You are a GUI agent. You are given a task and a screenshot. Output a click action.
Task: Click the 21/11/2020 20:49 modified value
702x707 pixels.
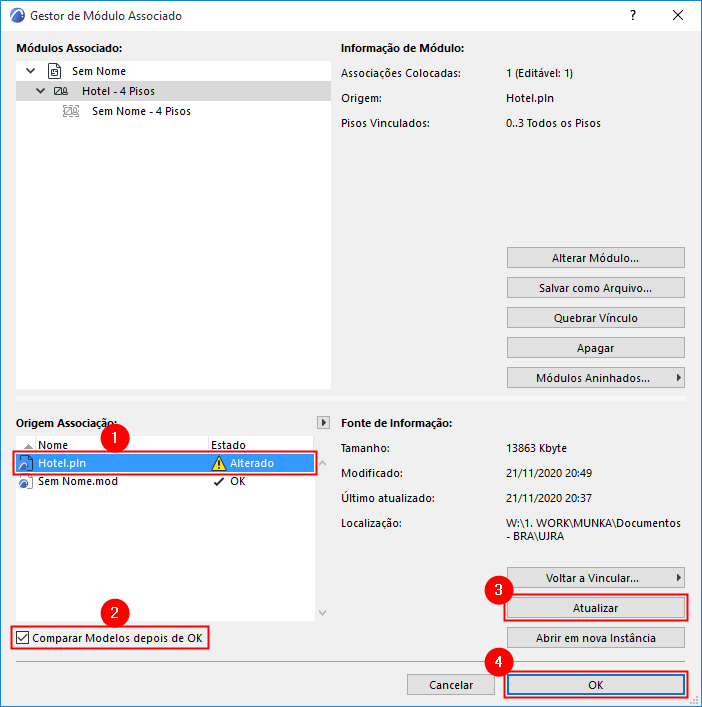[x=549, y=473]
